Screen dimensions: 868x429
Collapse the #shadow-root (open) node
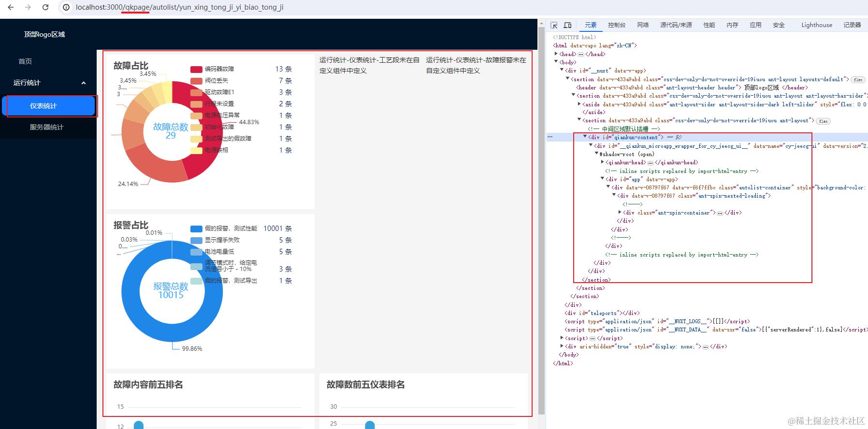point(596,154)
